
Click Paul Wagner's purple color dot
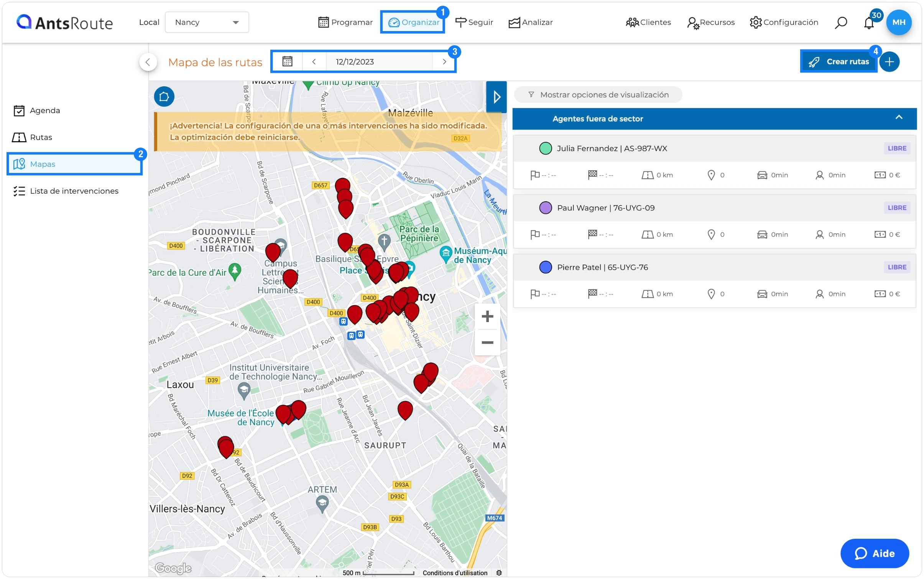[545, 208]
